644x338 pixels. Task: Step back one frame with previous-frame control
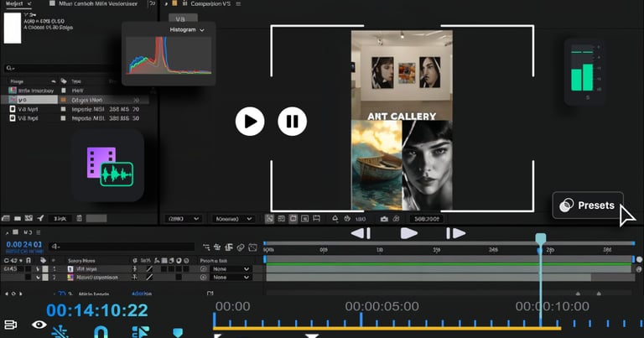361,233
